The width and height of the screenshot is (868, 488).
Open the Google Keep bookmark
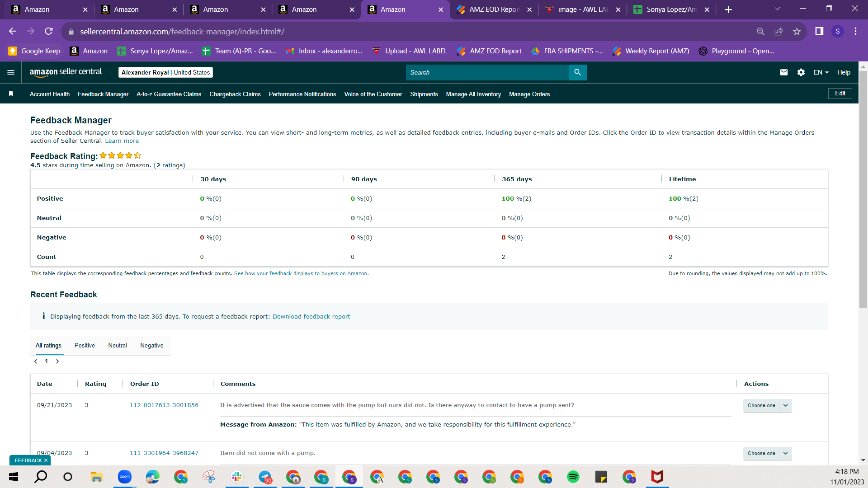pos(34,51)
